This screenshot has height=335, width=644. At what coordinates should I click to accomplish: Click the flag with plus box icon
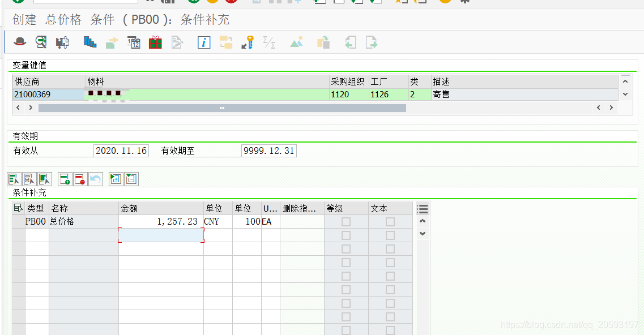click(116, 179)
